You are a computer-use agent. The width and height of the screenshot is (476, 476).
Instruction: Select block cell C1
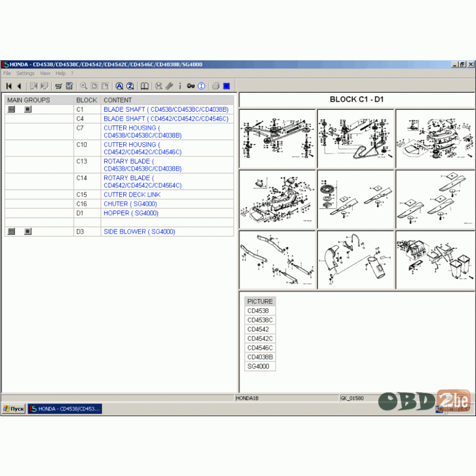pos(87,110)
